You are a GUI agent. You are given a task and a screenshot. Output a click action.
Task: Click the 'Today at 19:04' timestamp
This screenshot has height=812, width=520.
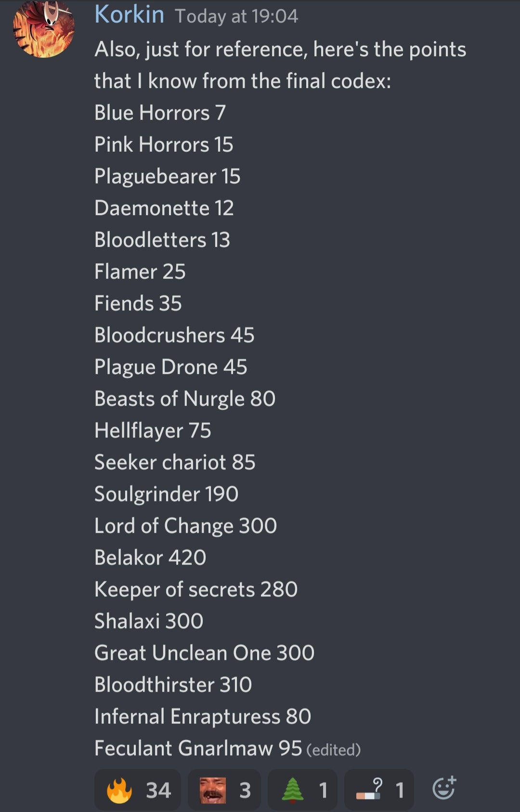(236, 16)
